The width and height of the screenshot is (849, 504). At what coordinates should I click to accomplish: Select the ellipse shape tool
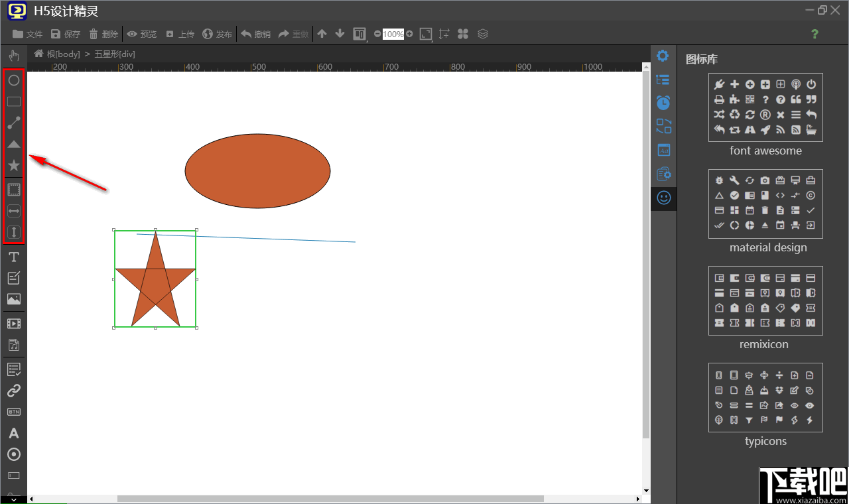click(13, 80)
